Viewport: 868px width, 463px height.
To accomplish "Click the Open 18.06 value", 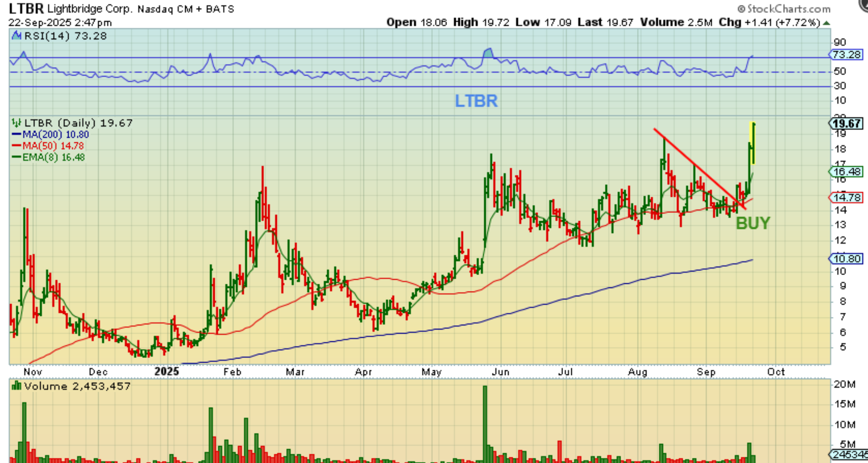I will [x=416, y=22].
